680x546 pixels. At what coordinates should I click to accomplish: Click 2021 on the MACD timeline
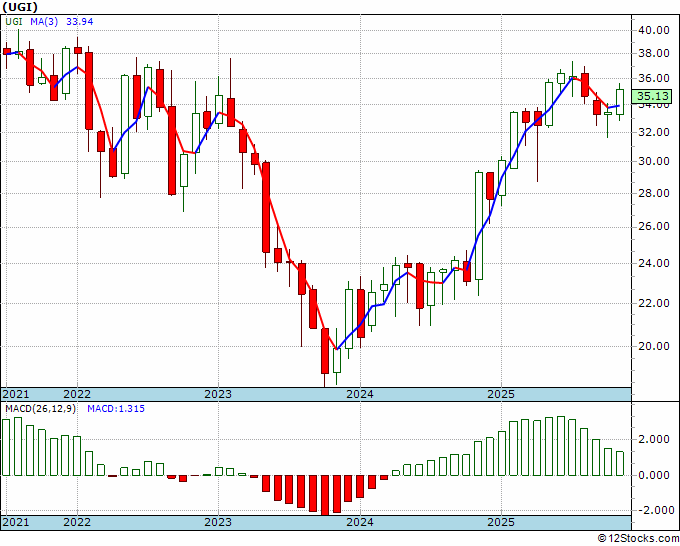click(16, 522)
